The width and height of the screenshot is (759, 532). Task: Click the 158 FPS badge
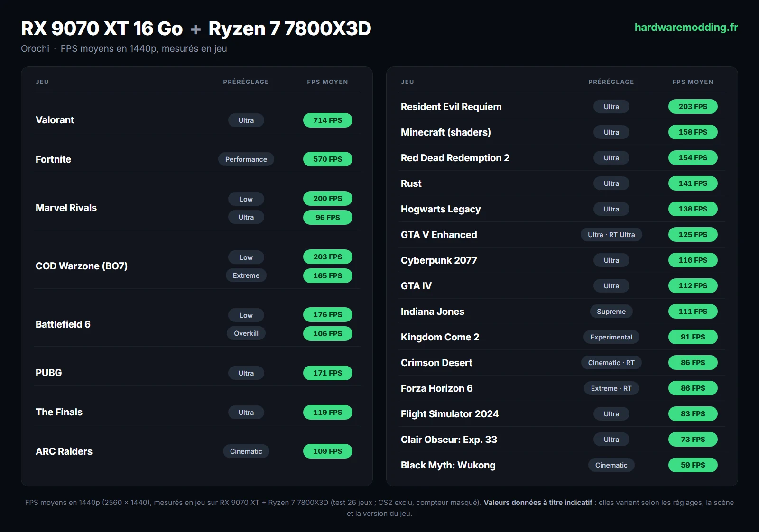pyautogui.click(x=693, y=132)
